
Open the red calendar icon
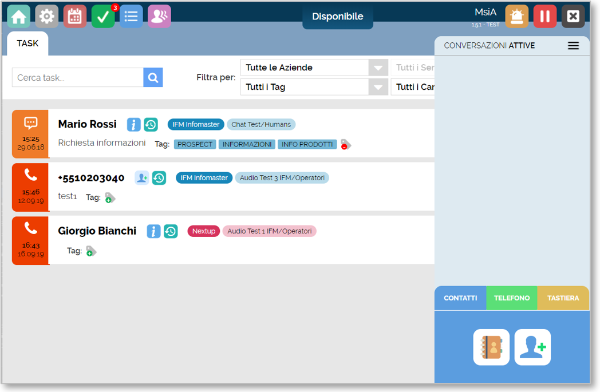(x=75, y=16)
